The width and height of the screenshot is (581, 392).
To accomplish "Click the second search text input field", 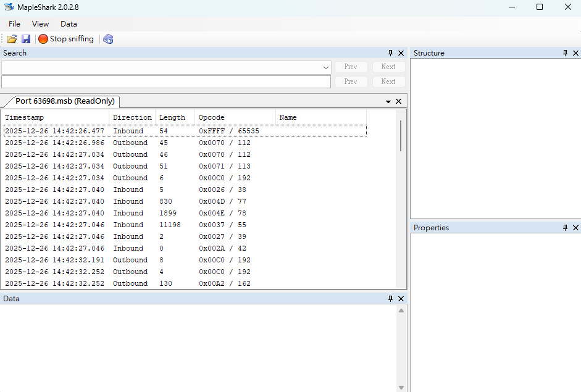I will coord(166,82).
